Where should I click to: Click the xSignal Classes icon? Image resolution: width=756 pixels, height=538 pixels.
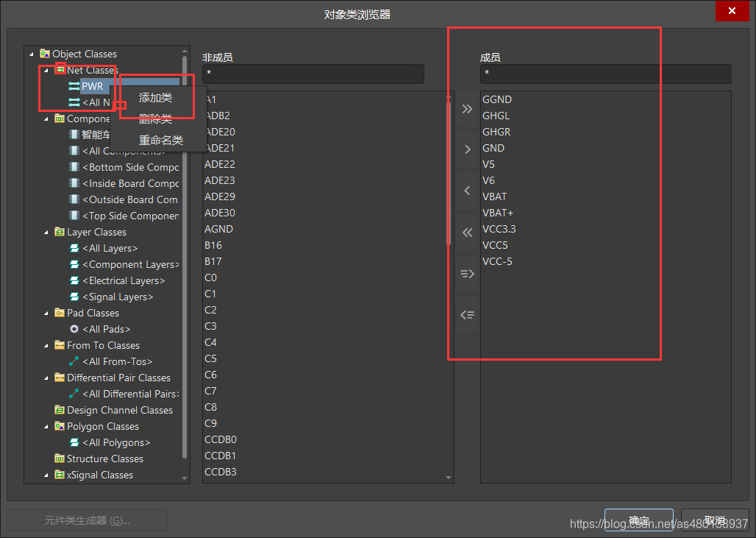click(x=60, y=475)
